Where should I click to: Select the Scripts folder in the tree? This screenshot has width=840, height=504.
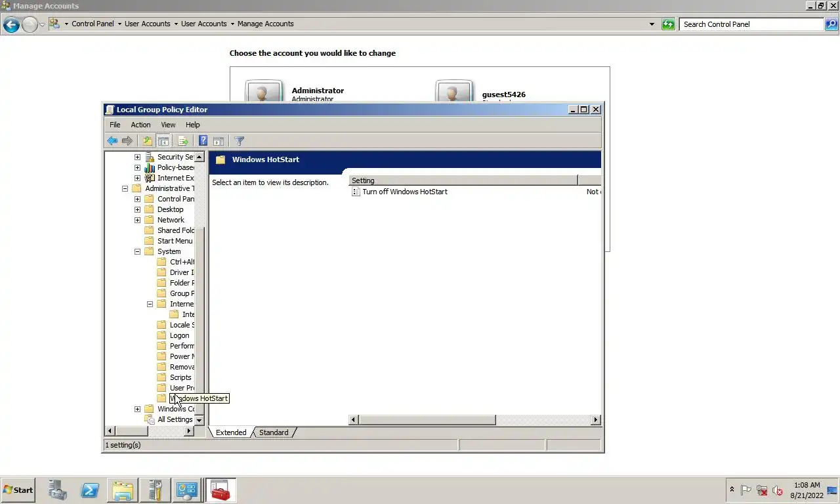pyautogui.click(x=180, y=377)
